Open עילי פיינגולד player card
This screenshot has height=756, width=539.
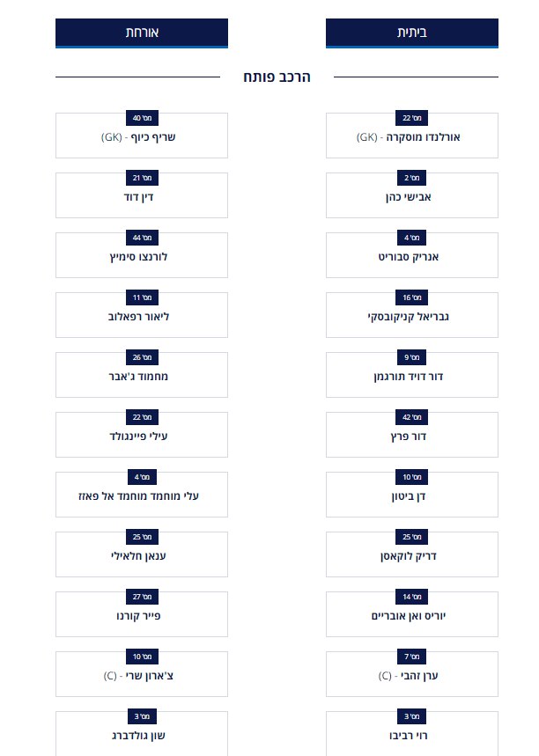[141, 436]
